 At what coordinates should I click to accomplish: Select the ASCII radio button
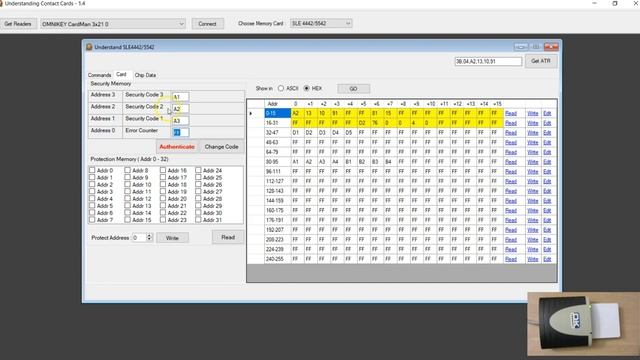click(281, 88)
